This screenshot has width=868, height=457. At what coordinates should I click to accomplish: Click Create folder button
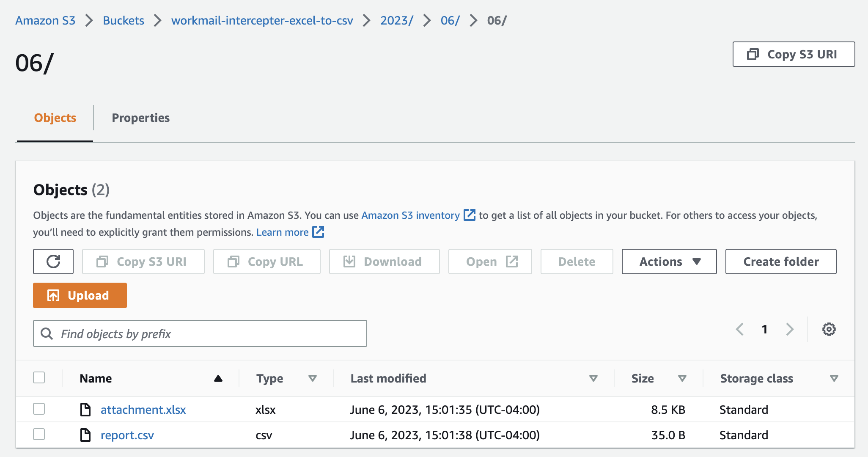781,262
